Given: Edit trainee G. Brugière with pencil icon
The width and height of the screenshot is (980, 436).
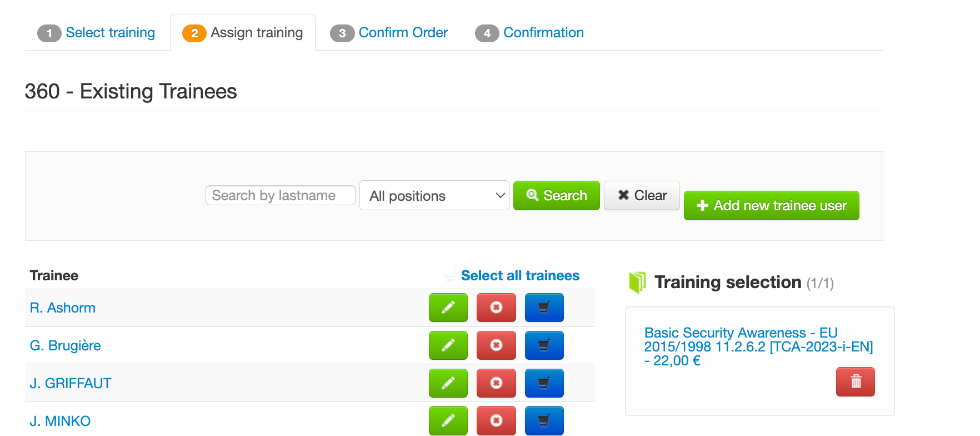Looking at the screenshot, I should pyautogui.click(x=448, y=345).
